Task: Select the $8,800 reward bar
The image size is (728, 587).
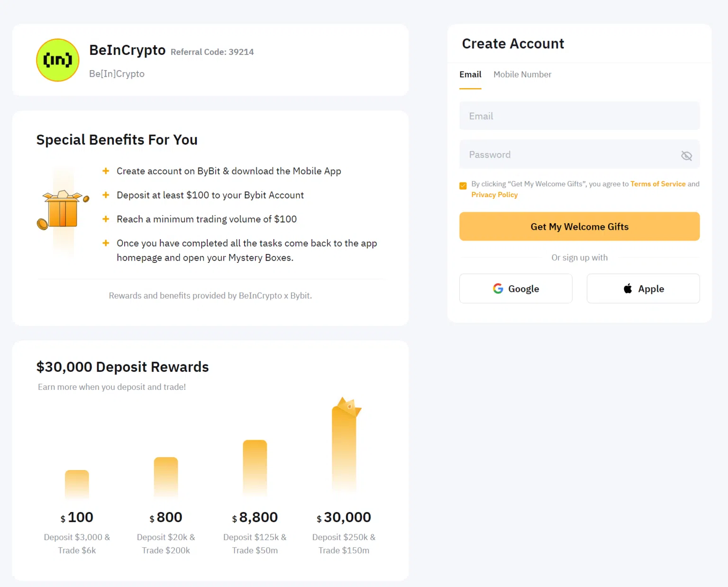Action: [x=255, y=469]
